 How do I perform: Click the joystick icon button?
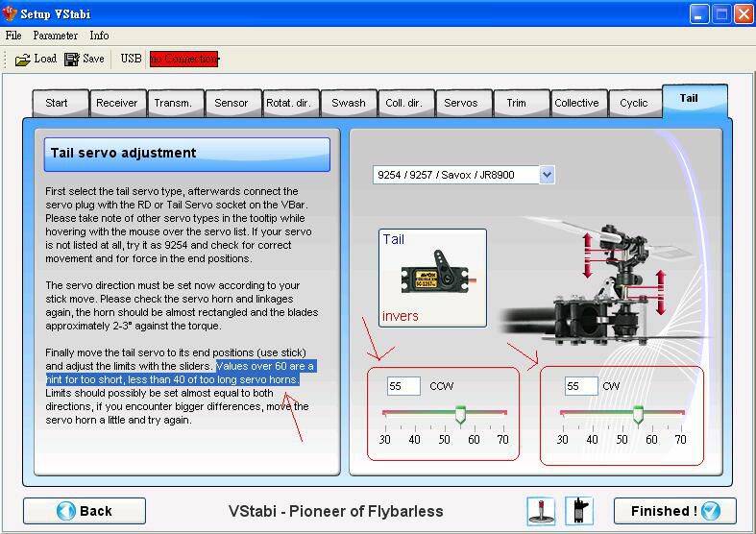click(541, 511)
